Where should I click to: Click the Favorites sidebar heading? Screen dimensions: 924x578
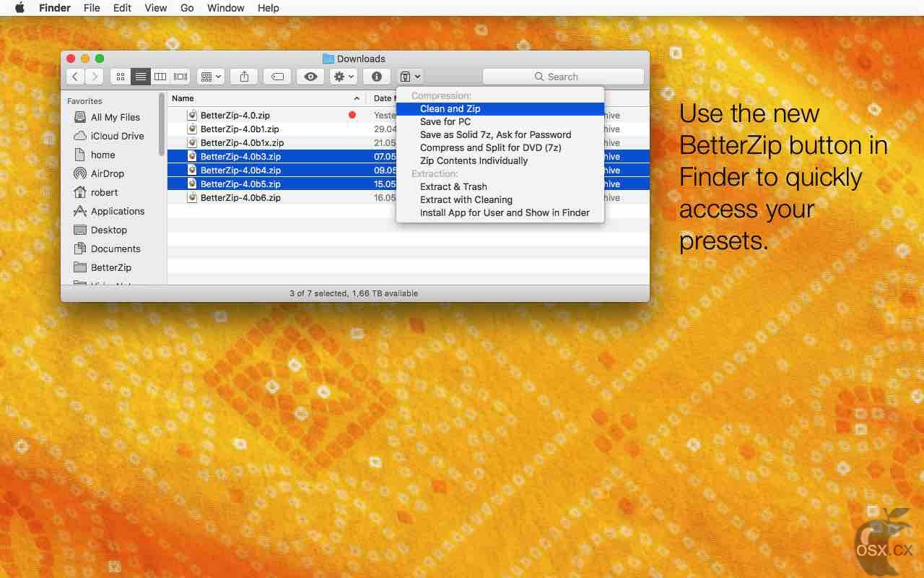click(x=84, y=101)
